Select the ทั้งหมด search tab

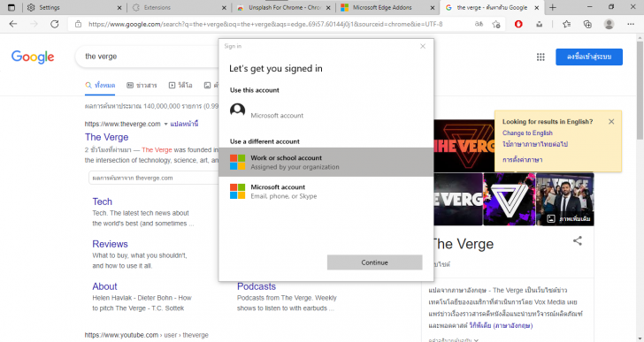pyautogui.click(x=100, y=86)
